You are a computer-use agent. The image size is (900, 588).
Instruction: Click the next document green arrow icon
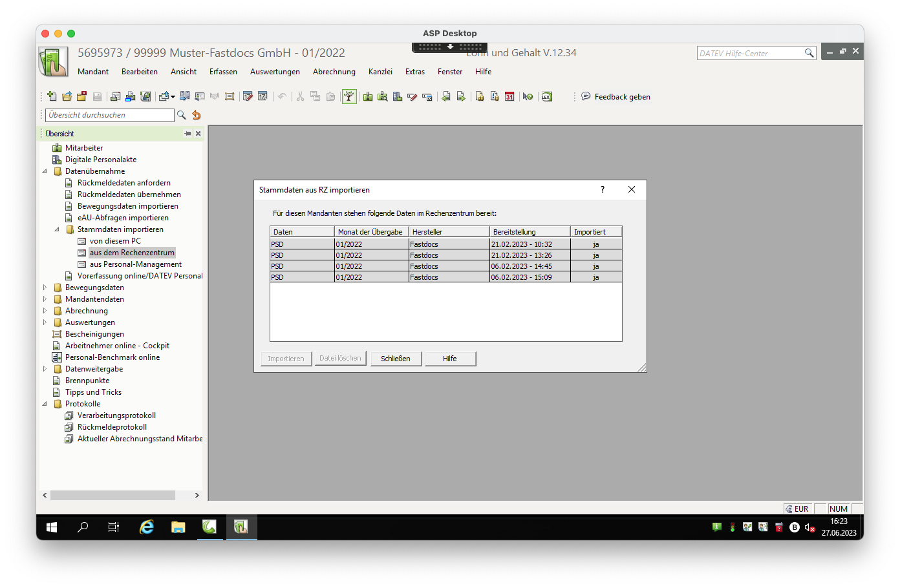[x=461, y=96]
